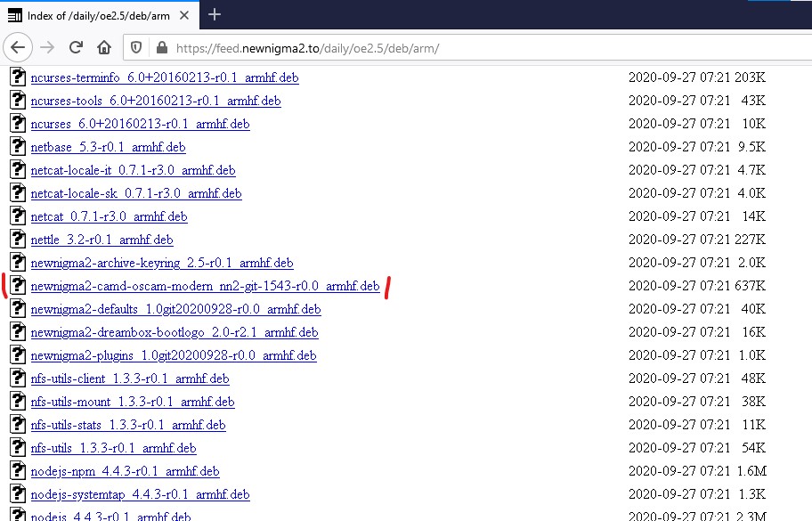Click the tracking protection shield icon
The image size is (812, 521).
point(136,48)
